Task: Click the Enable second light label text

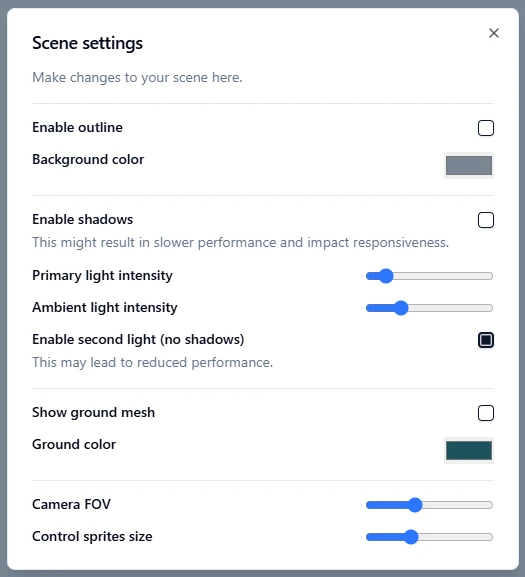Action: [x=138, y=339]
